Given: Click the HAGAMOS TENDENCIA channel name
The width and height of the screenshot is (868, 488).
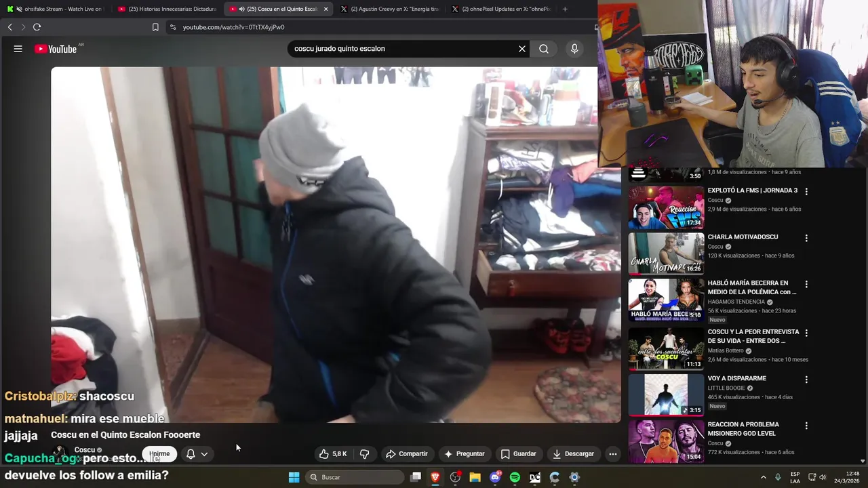Looking at the screenshot, I should (737, 302).
